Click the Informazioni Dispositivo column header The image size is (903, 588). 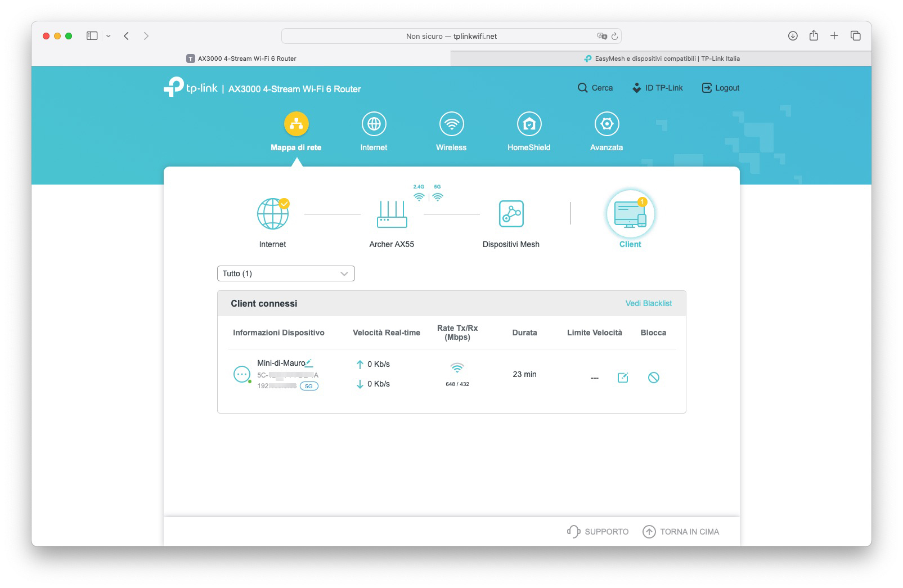278,333
